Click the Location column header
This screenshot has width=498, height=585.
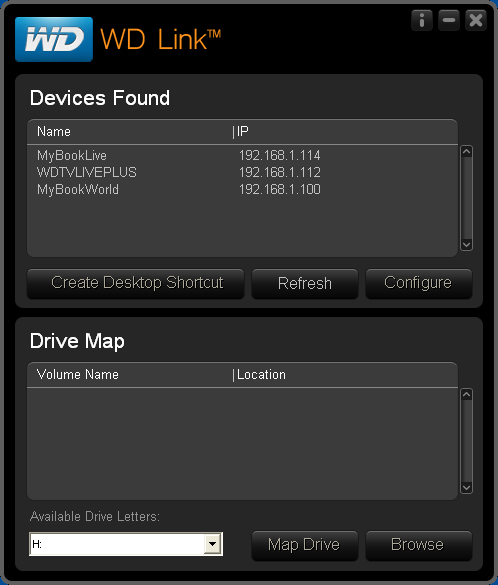[261, 375]
